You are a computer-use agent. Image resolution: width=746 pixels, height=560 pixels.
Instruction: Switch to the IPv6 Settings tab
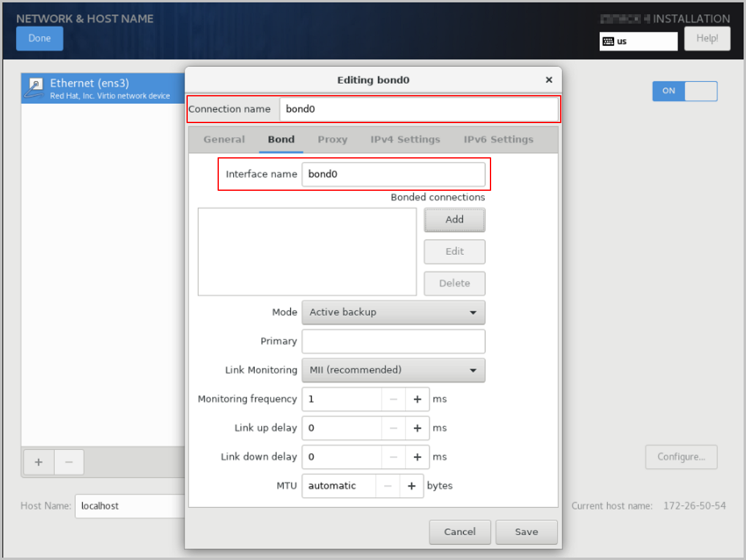point(498,140)
